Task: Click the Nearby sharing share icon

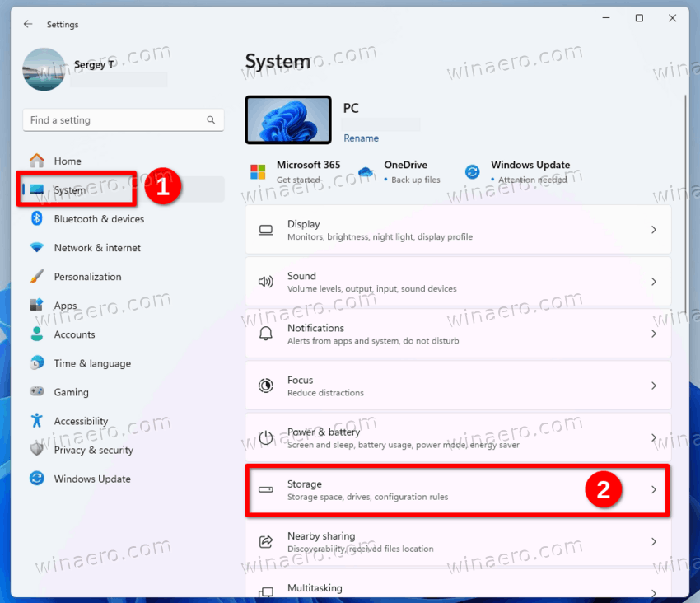Action: [266, 542]
